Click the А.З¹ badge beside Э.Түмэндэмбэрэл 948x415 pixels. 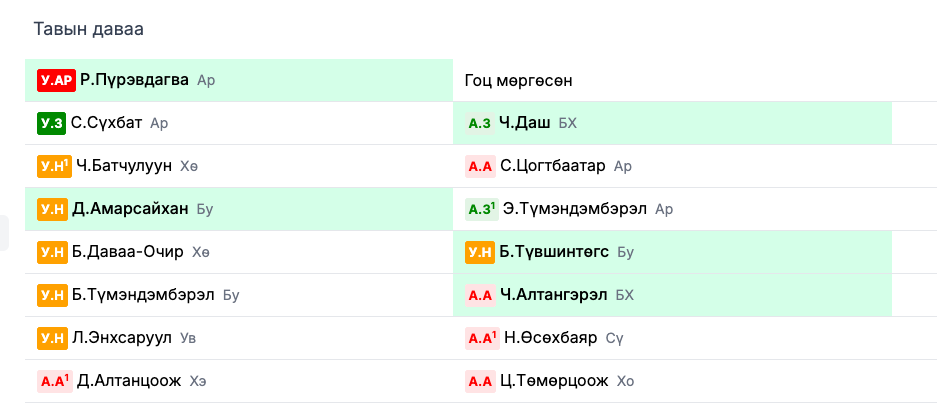(482, 209)
